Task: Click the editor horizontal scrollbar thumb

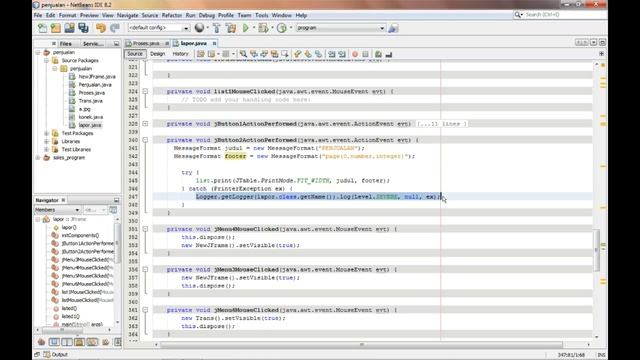Action: click(362, 345)
